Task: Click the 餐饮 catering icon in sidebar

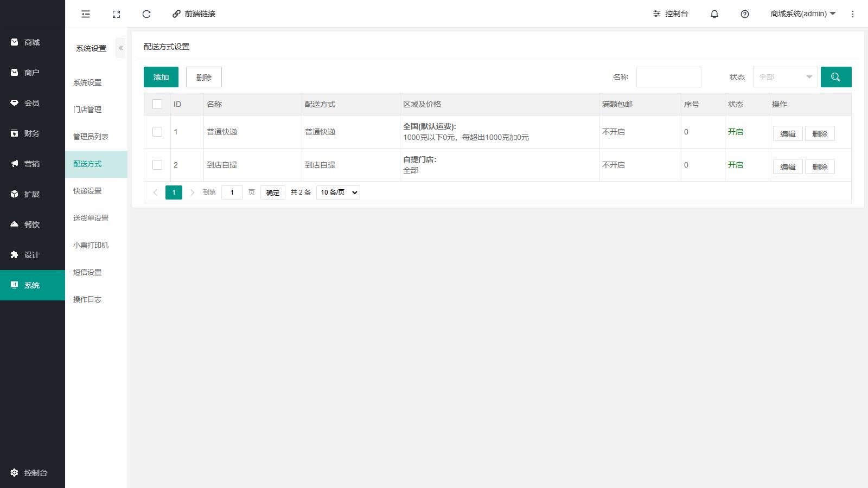Action: [15, 224]
